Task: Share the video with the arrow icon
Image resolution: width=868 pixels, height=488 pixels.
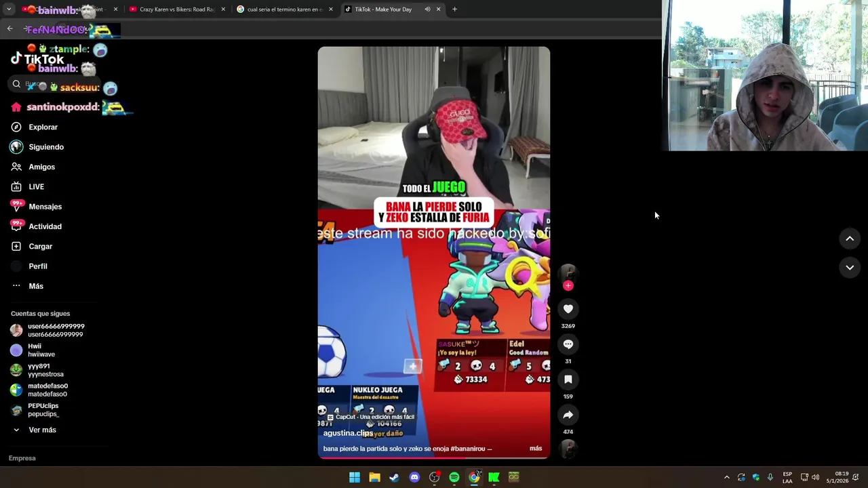Action: [568, 415]
